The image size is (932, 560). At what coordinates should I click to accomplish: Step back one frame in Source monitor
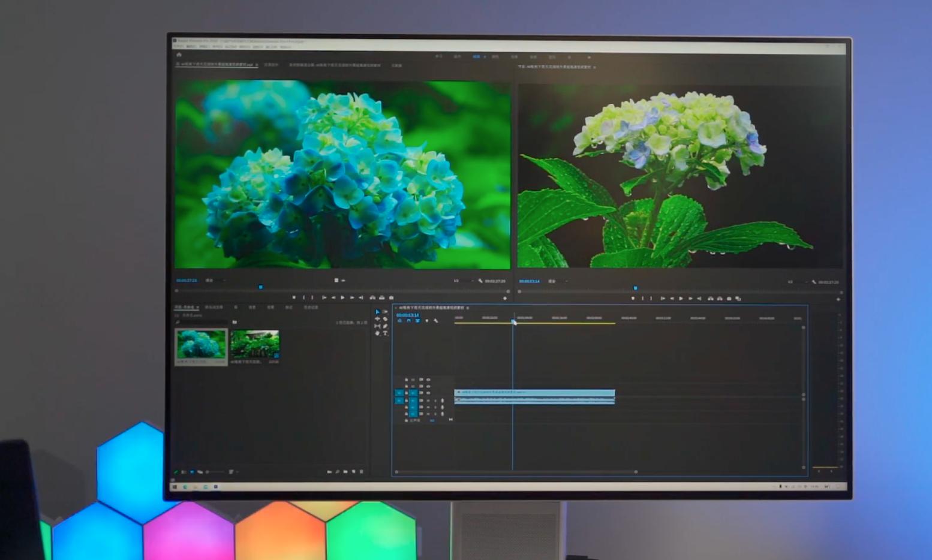[334, 297]
